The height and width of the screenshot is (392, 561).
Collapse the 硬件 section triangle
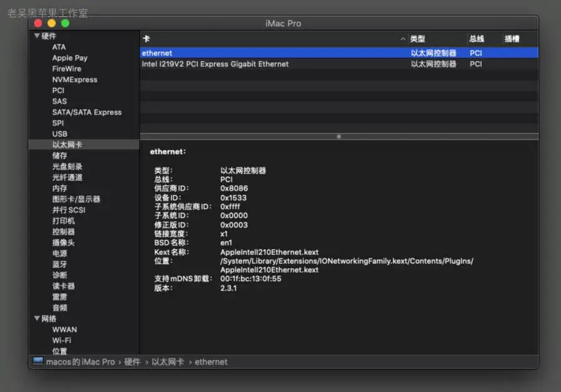click(37, 36)
